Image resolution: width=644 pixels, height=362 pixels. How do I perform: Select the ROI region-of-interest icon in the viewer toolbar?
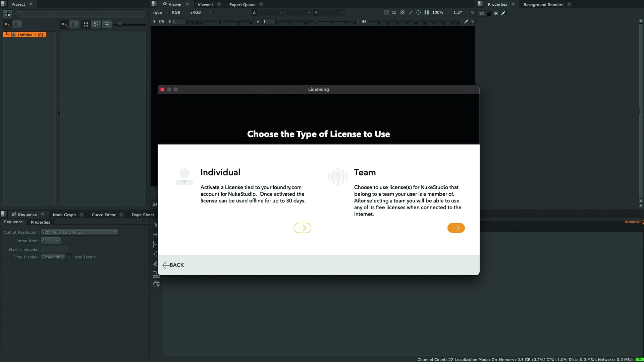pyautogui.click(x=394, y=12)
